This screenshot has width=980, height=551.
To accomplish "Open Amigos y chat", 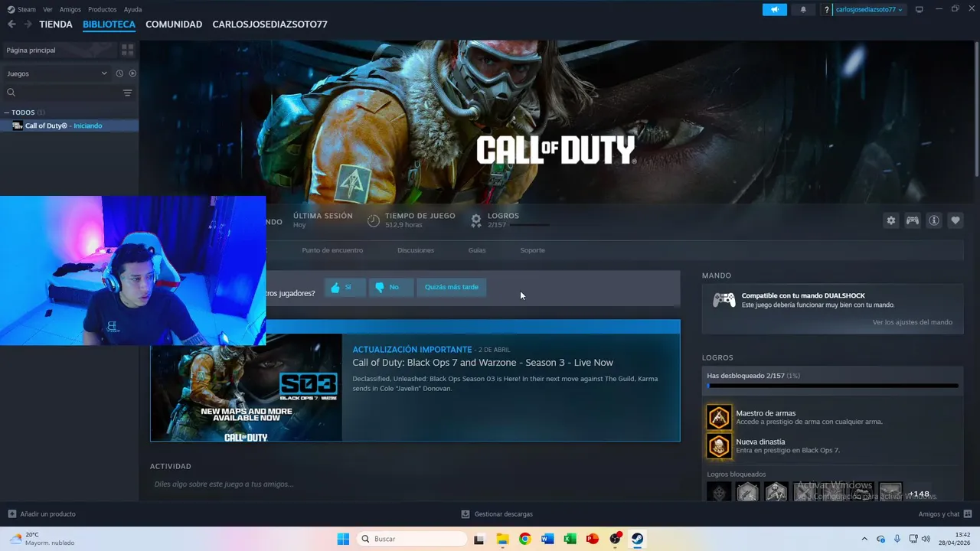I will (945, 514).
